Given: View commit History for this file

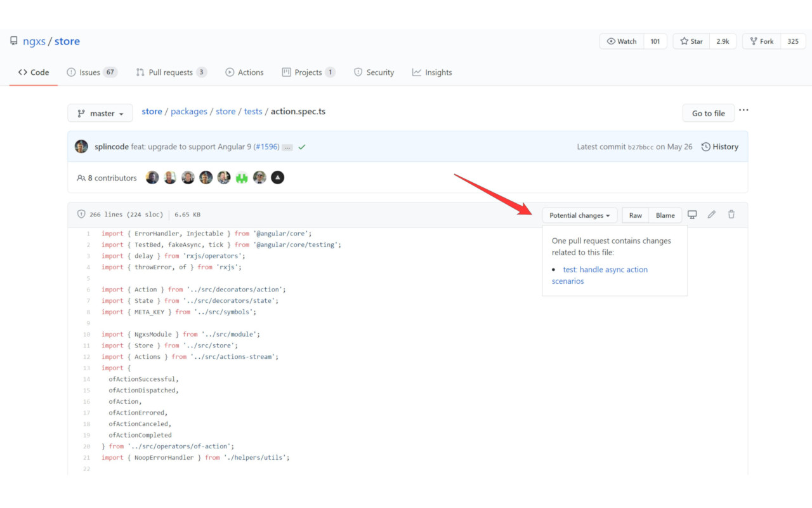Looking at the screenshot, I should click(719, 146).
